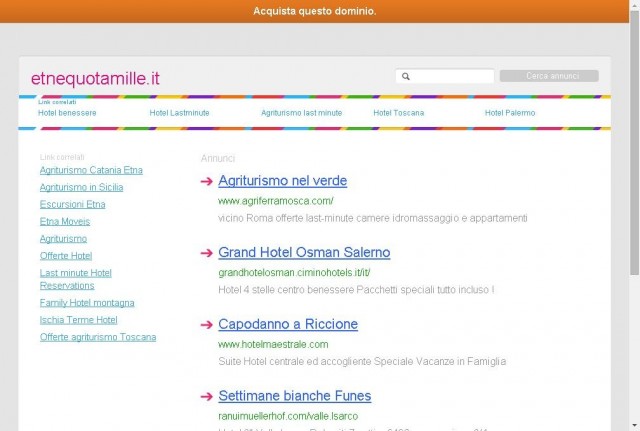Click the magnifying glass search icon
Viewport: 640px width, 431px height.
[406, 76]
